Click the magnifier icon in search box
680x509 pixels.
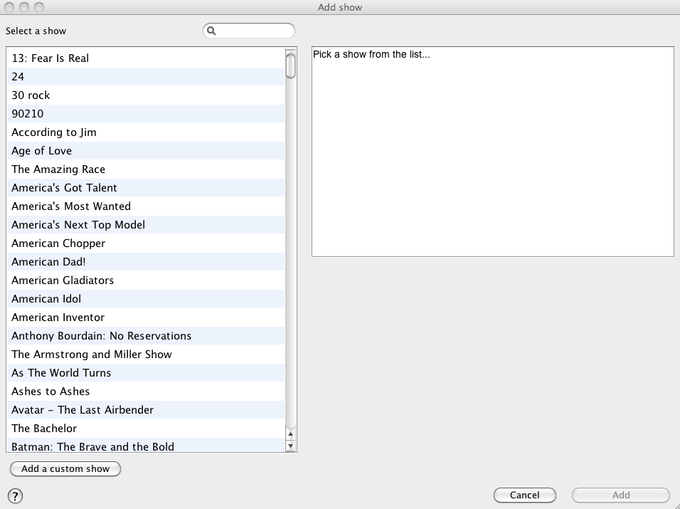point(211,31)
